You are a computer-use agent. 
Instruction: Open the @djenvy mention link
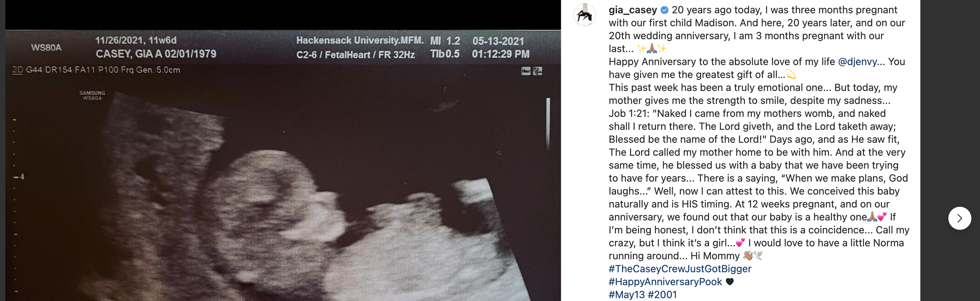tap(857, 61)
